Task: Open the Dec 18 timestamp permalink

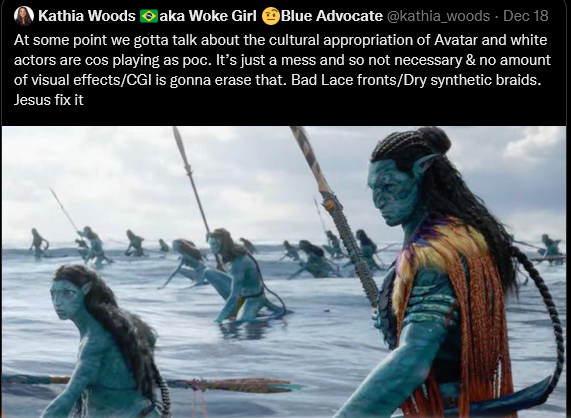Action: tap(525, 16)
